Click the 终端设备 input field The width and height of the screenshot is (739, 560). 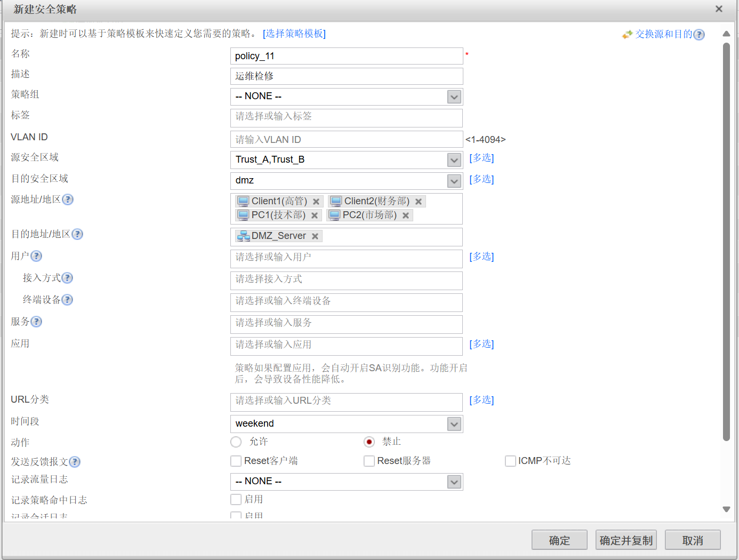[x=347, y=302]
